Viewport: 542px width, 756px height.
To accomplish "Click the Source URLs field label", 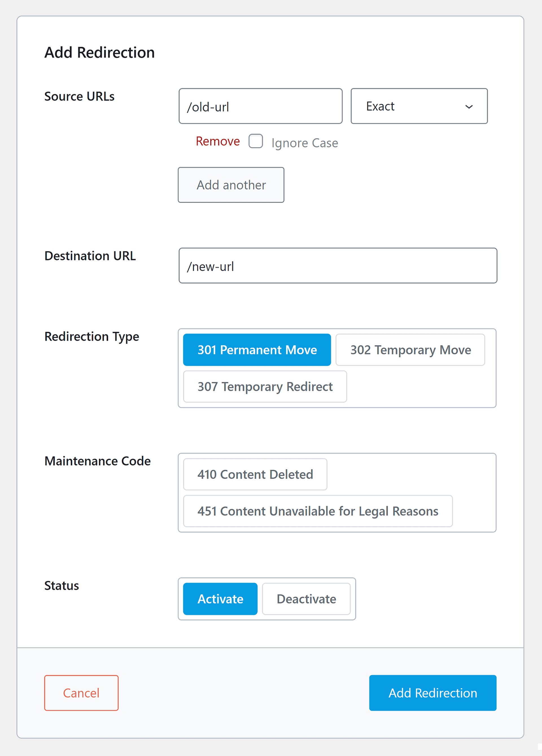I will point(79,96).
